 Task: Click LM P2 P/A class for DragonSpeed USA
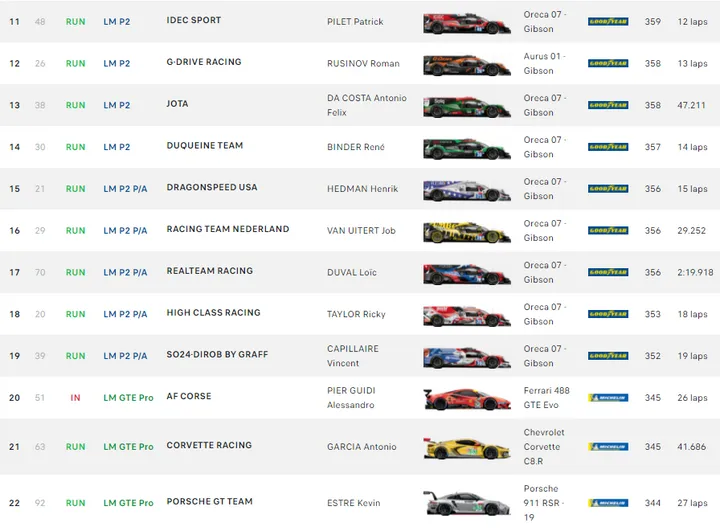[x=125, y=189]
